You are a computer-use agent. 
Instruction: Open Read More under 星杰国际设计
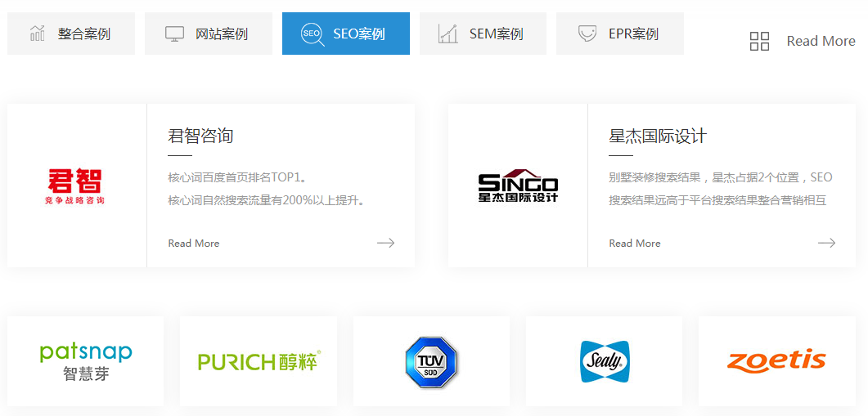pyautogui.click(x=635, y=244)
